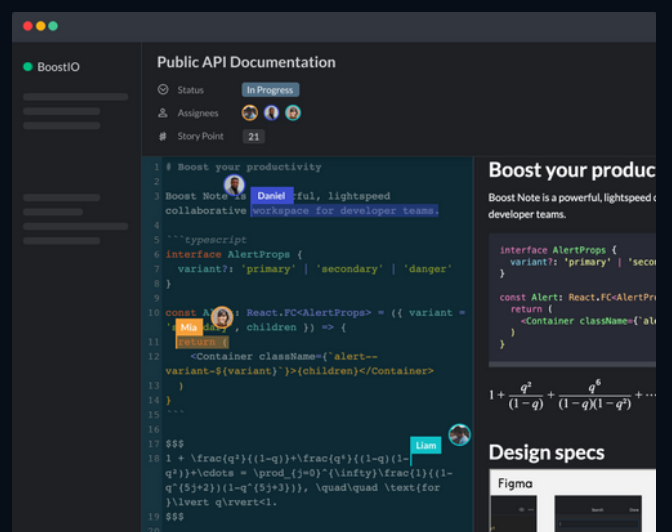Viewport: 672px width, 532px height.
Task: Click the green BoostIO workspace dot
Action: [x=28, y=67]
